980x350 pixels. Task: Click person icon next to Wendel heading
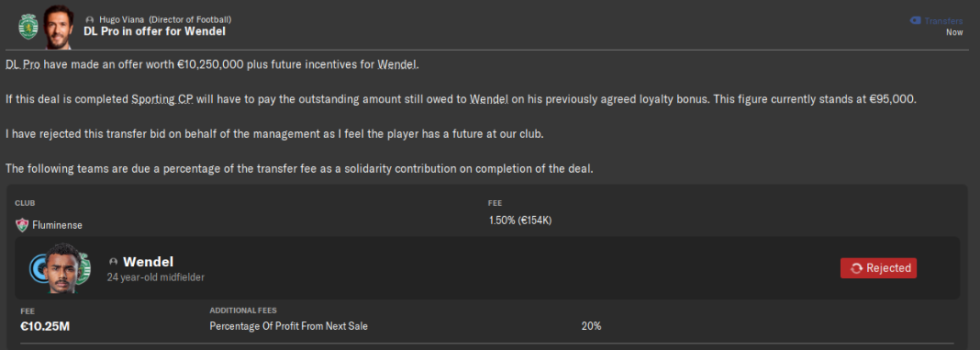[x=113, y=262]
